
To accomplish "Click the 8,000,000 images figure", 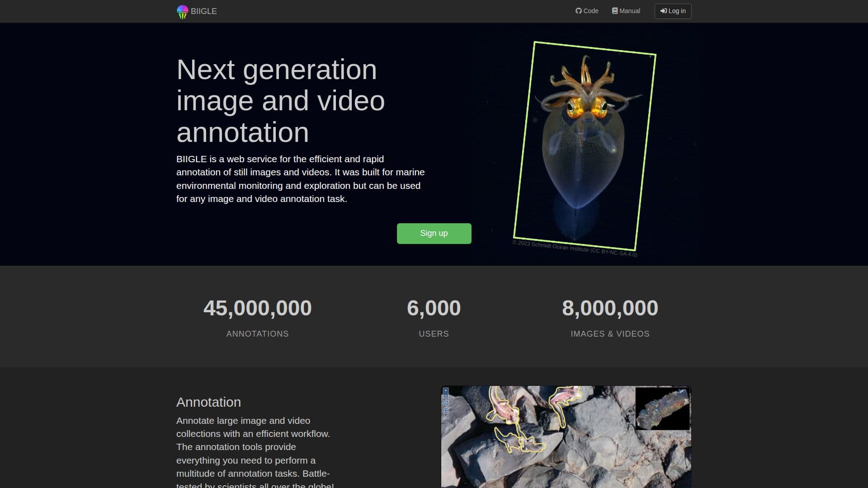I will (x=610, y=308).
